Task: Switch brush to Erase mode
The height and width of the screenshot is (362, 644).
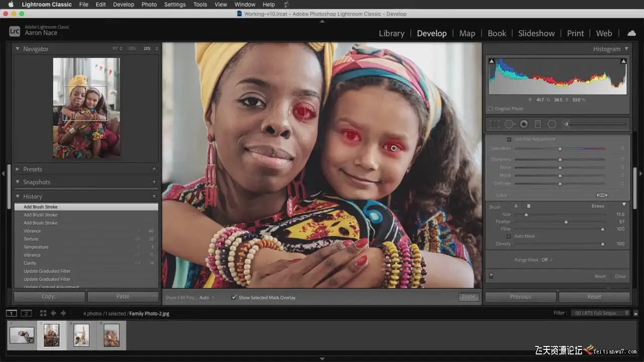Action: pos(598,206)
